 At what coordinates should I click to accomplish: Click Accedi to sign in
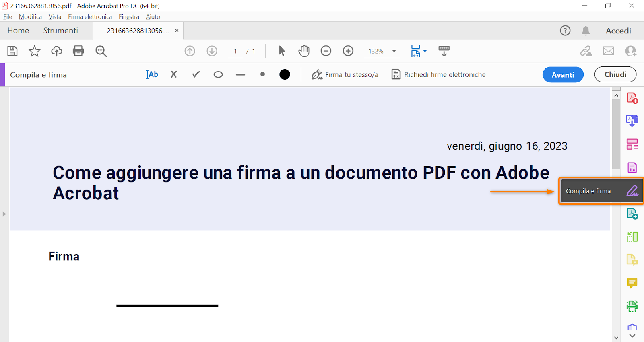(618, 31)
